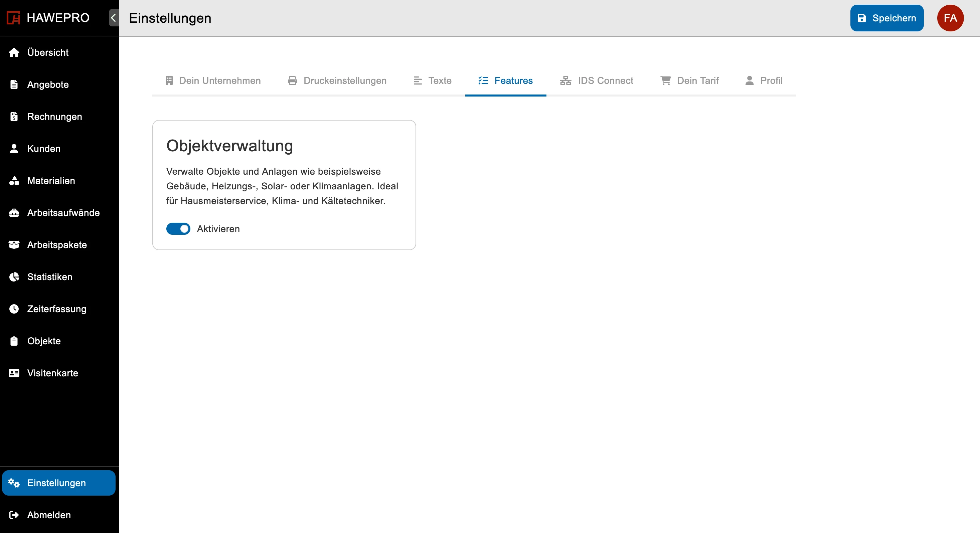Click the Einstellungen label in sidebar
The image size is (980, 533).
click(x=57, y=483)
